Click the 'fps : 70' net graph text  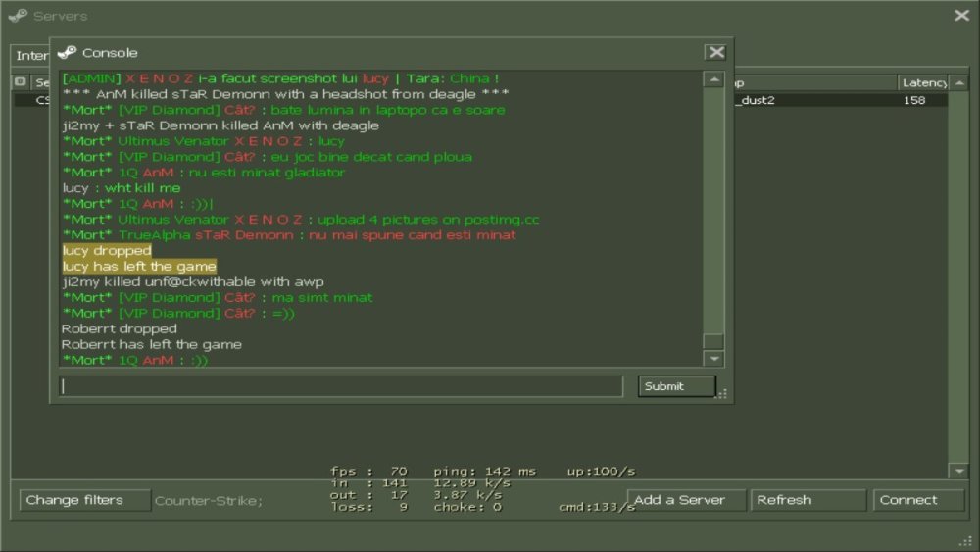(x=368, y=471)
